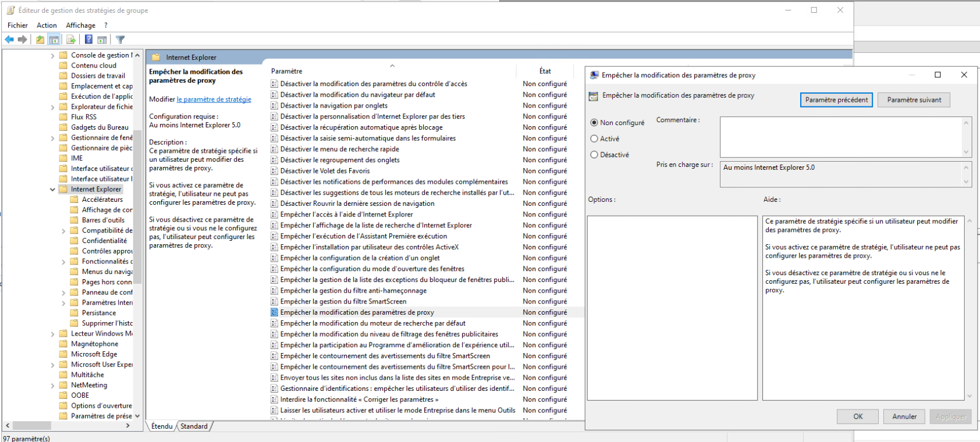Click the "Paramètre suivant" button
This screenshot has height=442, width=980.
tap(914, 100)
